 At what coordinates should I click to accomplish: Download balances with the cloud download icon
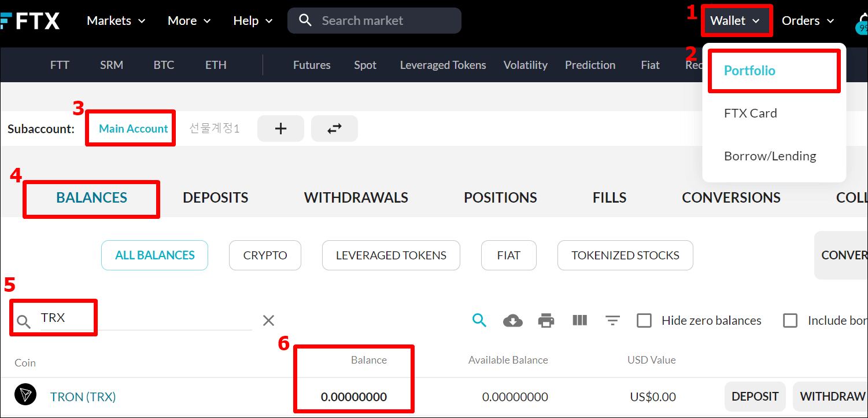tap(513, 320)
